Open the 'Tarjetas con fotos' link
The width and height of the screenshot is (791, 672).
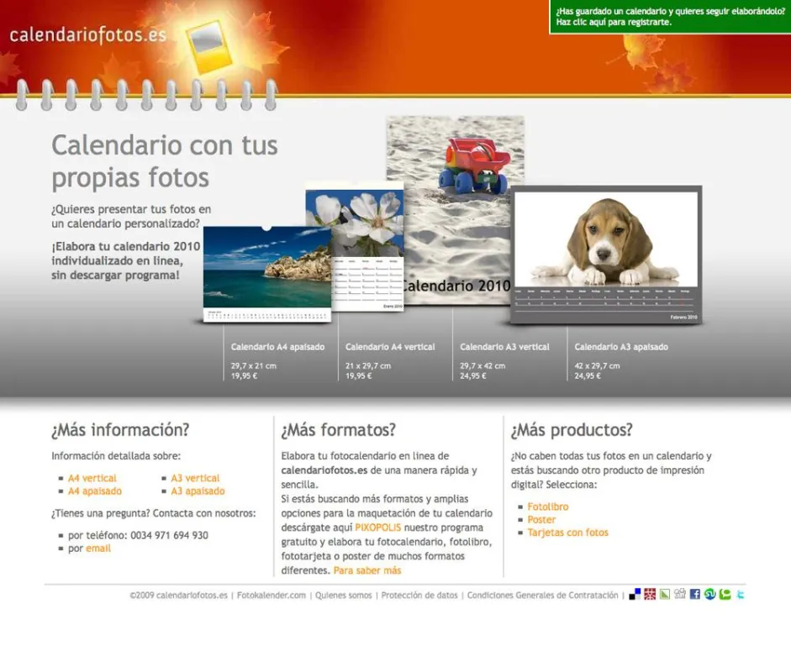[x=568, y=533]
